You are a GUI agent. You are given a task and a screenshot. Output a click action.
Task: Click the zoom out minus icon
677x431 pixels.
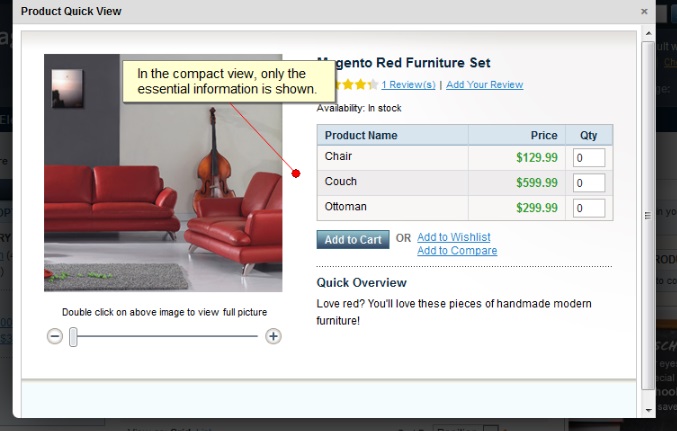(55, 336)
